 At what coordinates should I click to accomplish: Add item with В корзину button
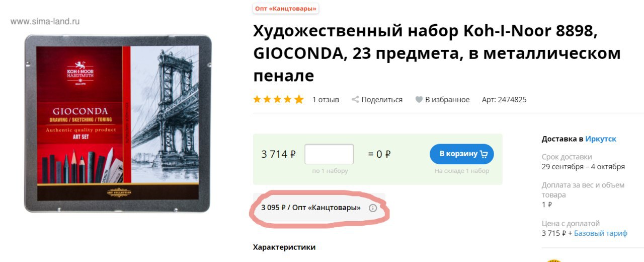point(462,154)
